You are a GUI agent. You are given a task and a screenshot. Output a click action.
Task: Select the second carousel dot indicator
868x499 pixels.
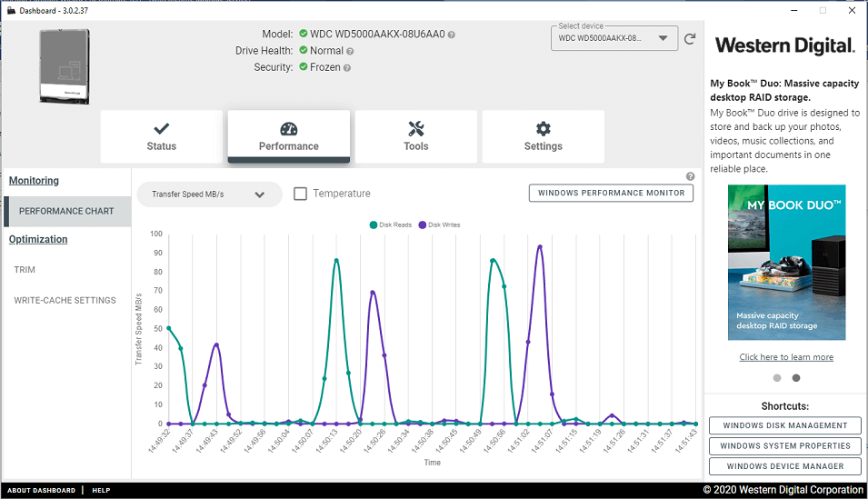tap(796, 378)
